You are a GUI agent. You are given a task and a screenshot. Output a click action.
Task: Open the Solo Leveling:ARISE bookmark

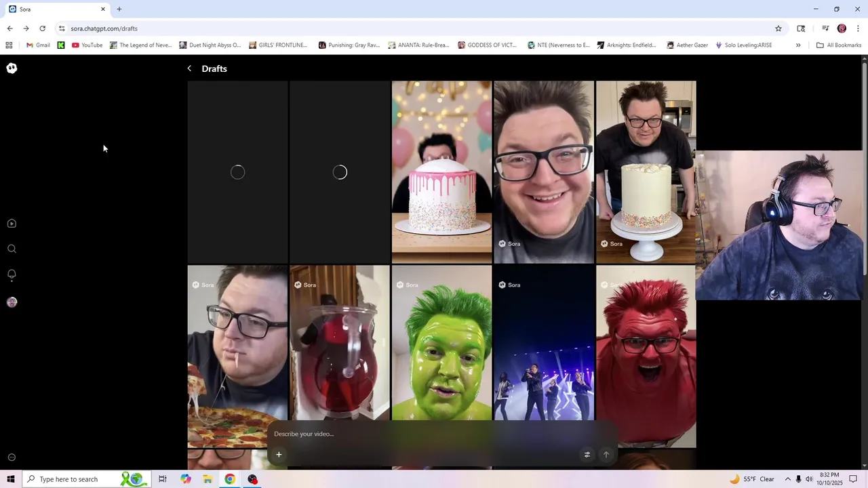pos(744,45)
